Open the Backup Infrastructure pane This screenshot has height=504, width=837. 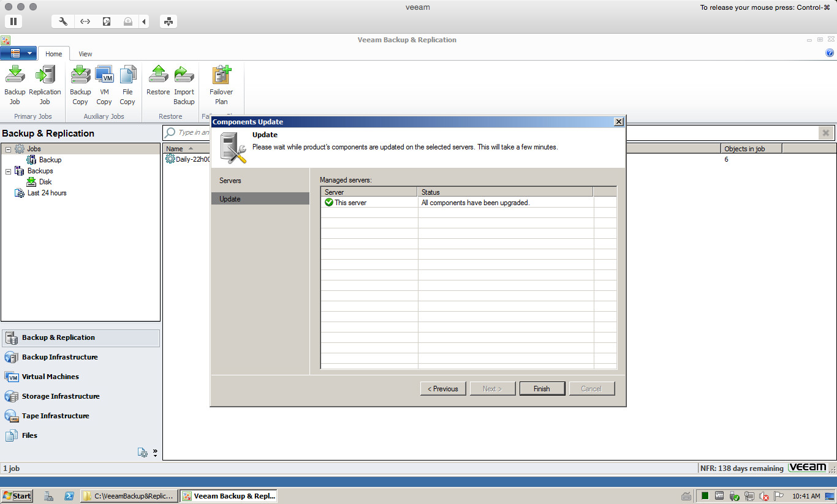coord(59,357)
